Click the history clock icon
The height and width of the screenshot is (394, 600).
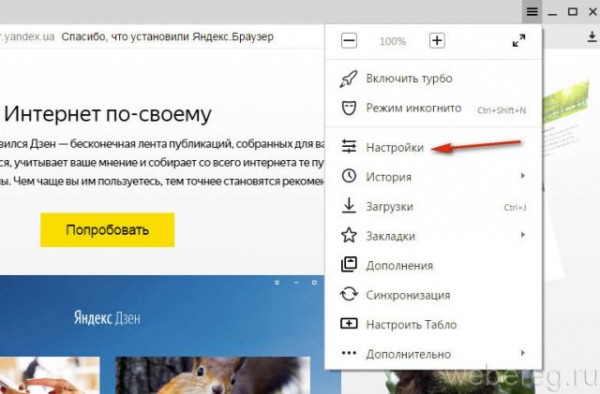pos(349,176)
